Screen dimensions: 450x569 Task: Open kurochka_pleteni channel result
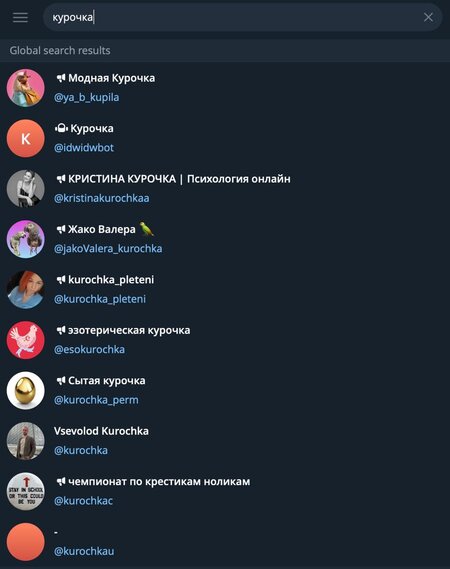pyautogui.click(x=225, y=290)
